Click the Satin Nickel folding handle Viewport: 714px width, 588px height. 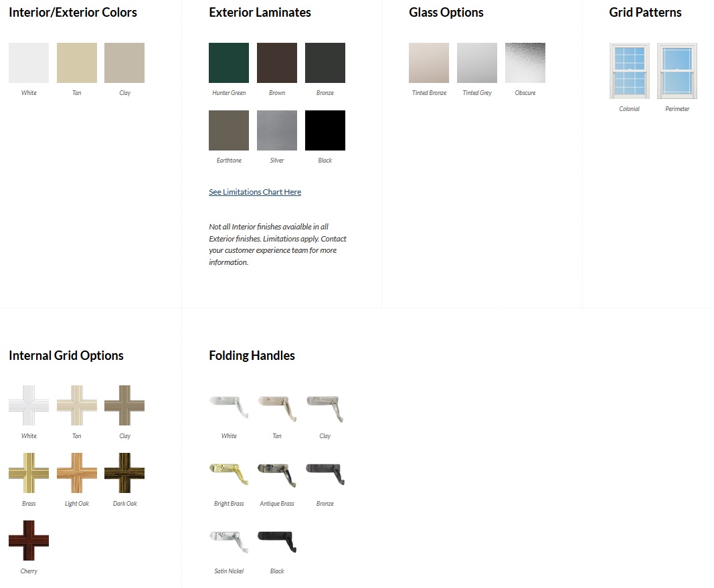point(229,541)
